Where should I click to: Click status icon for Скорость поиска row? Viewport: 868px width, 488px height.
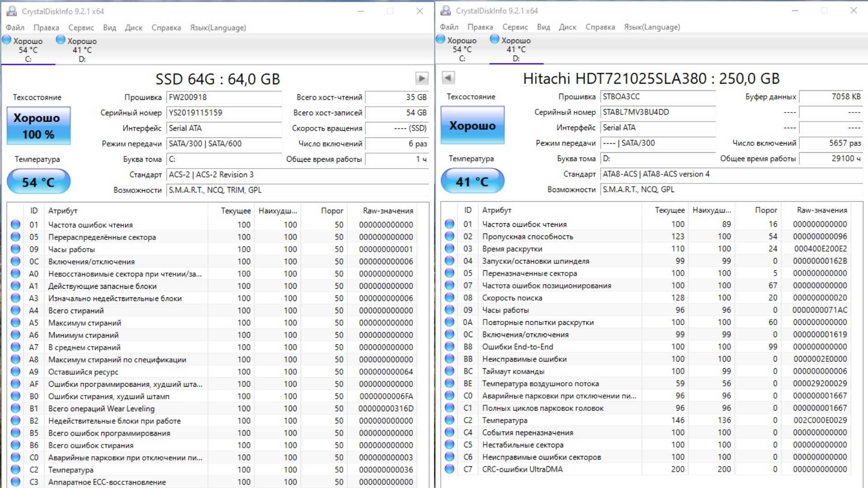[x=449, y=297]
